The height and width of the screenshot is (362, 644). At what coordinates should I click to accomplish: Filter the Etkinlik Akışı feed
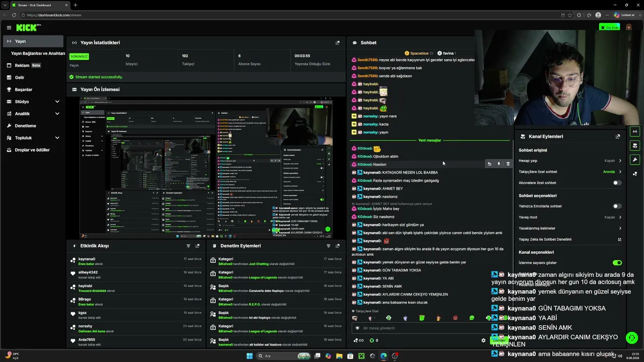[188, 246]
